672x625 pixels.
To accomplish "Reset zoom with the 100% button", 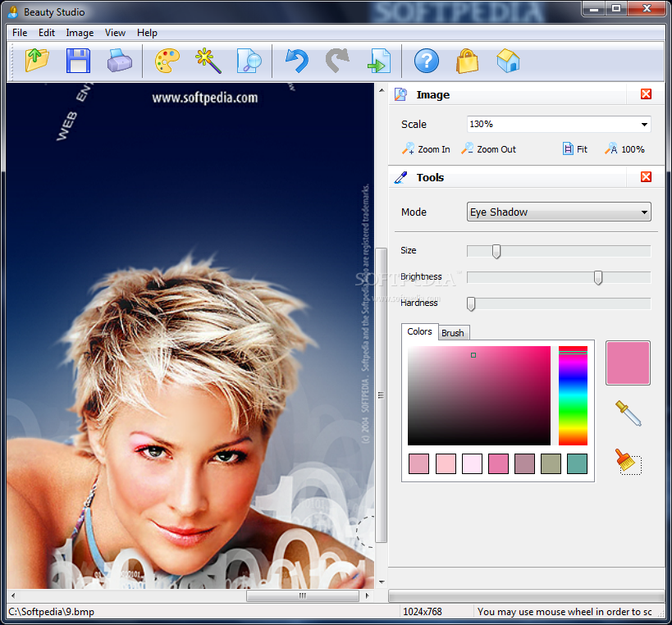I will 624,149.
